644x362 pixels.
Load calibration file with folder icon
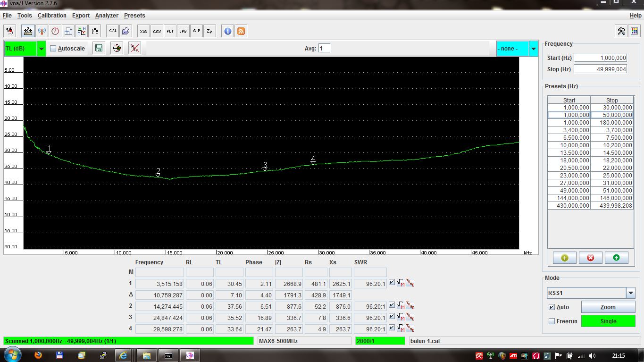pos(126,31)
